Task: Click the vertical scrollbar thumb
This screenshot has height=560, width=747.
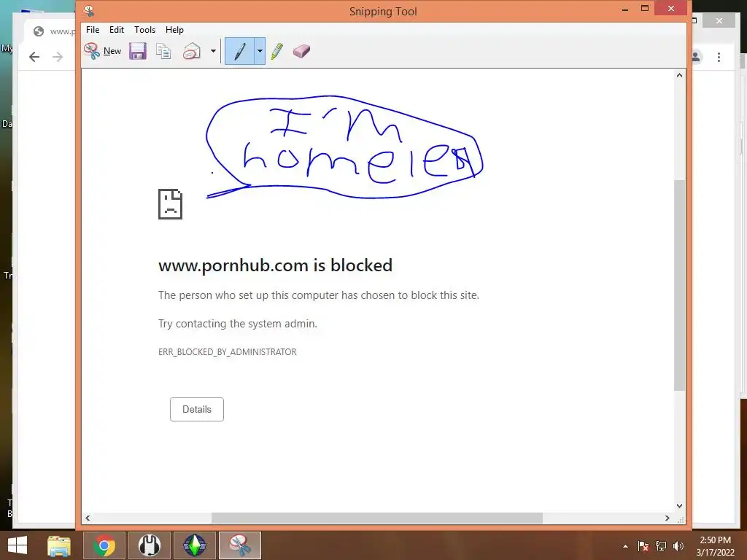Action: coord(679,285)
